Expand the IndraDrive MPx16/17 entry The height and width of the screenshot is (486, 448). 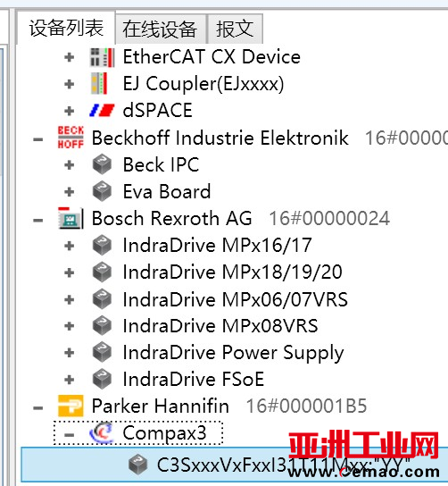click(70, 246)
